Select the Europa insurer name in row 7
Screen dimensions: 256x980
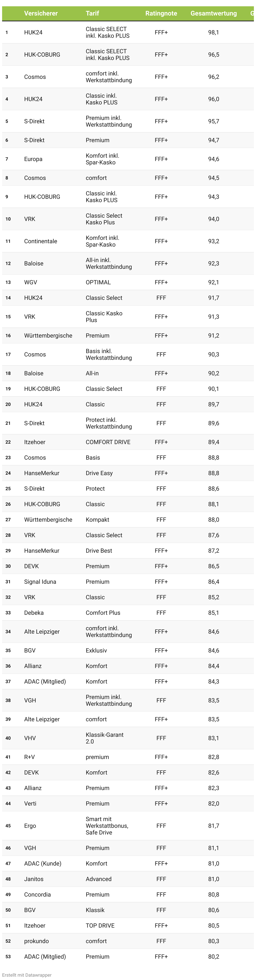point(33,159)
